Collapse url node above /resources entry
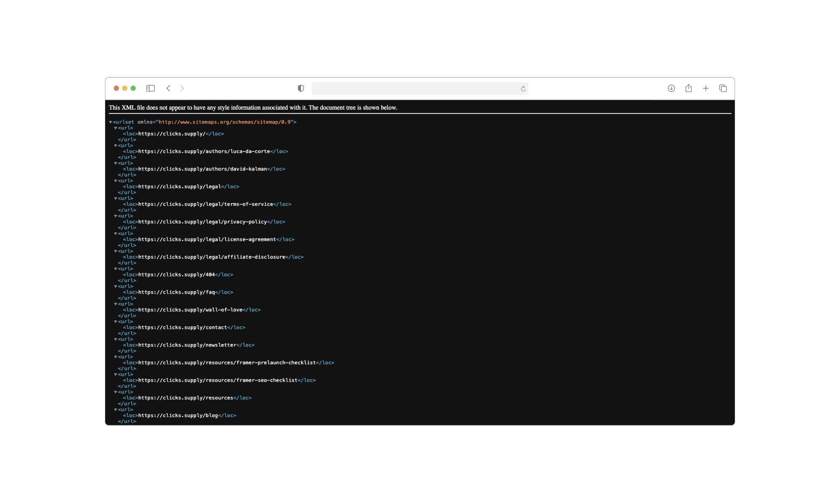Viewport: 840px width, 504px height. coord(115,393)
